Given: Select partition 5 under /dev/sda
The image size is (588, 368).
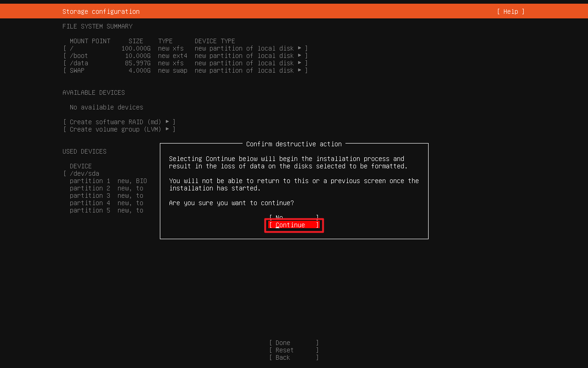Looking at the screenshot, I should pyautogui.click(x=107, y=210).
